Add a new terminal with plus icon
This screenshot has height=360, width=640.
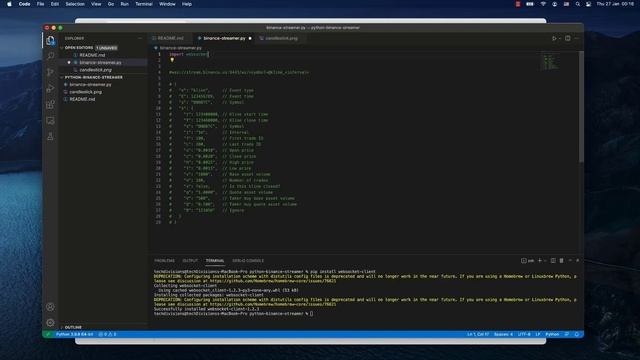click(x=540, y=260)
